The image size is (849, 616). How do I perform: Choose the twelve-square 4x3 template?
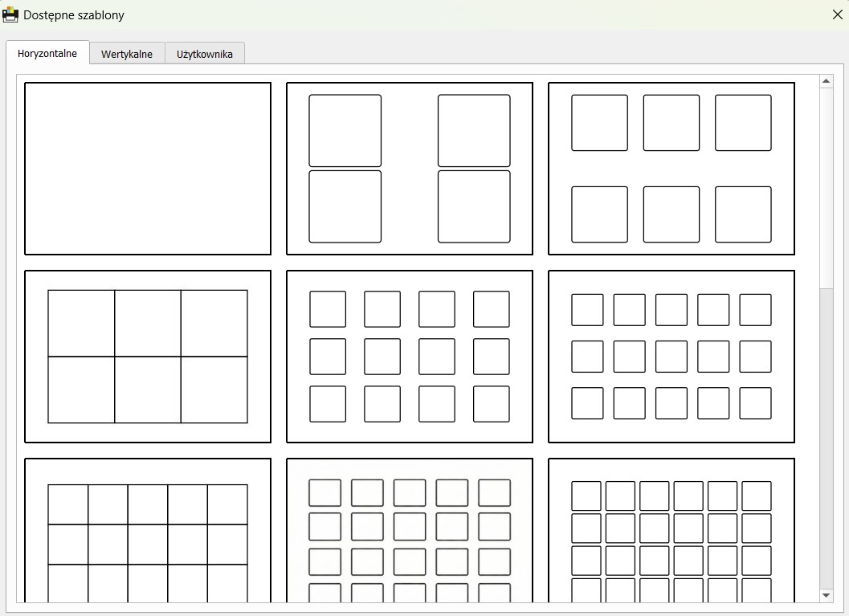click(x=410, y=356)
